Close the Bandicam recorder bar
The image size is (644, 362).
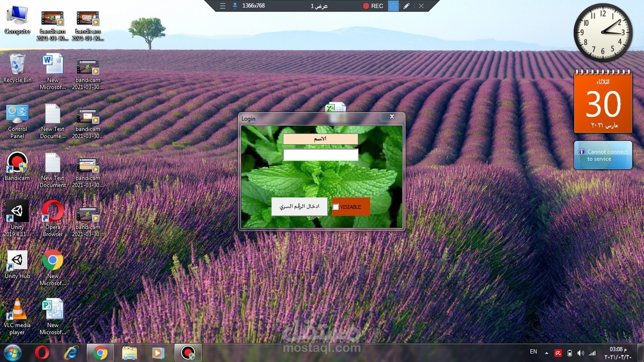click(421, 6)
